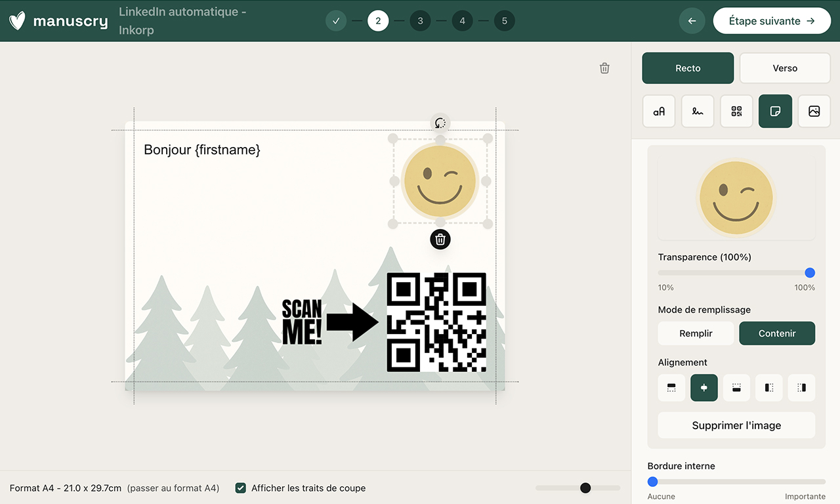This screenshot has height=504, width=840.
Task: Click the Transparence slider handle
Action: point(810,273)
